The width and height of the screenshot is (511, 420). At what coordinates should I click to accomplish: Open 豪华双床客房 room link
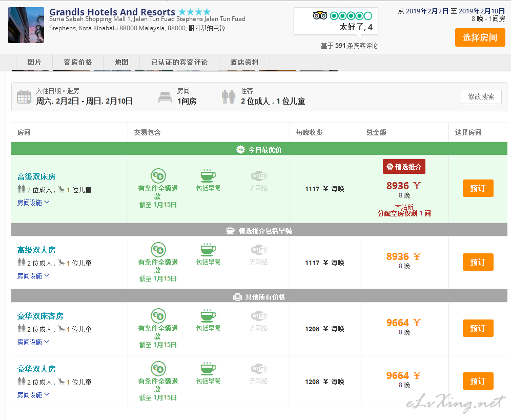click(40, 316)
